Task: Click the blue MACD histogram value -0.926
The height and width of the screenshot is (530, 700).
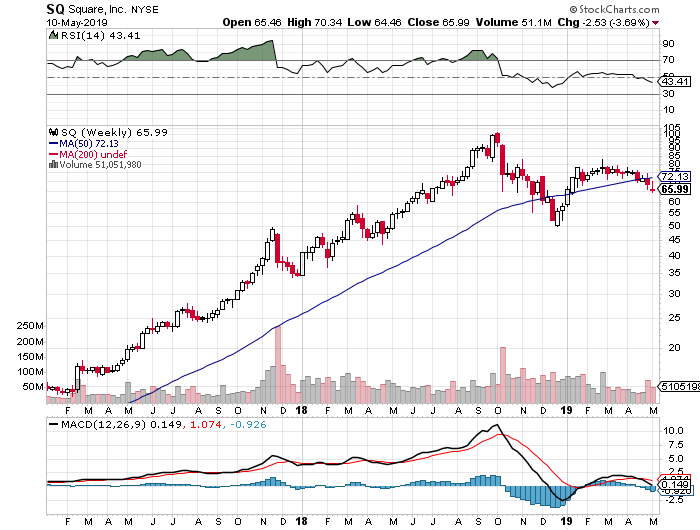Action: point(248,425)
